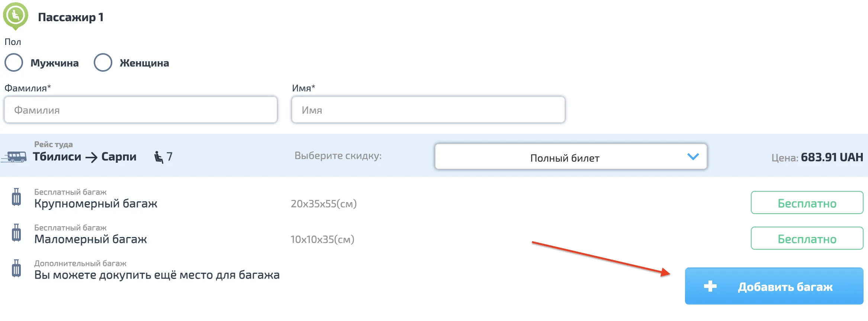Click the blue chevron of discount selector
Viewport: 868px width, 321px height.
(x=693, y=157)
